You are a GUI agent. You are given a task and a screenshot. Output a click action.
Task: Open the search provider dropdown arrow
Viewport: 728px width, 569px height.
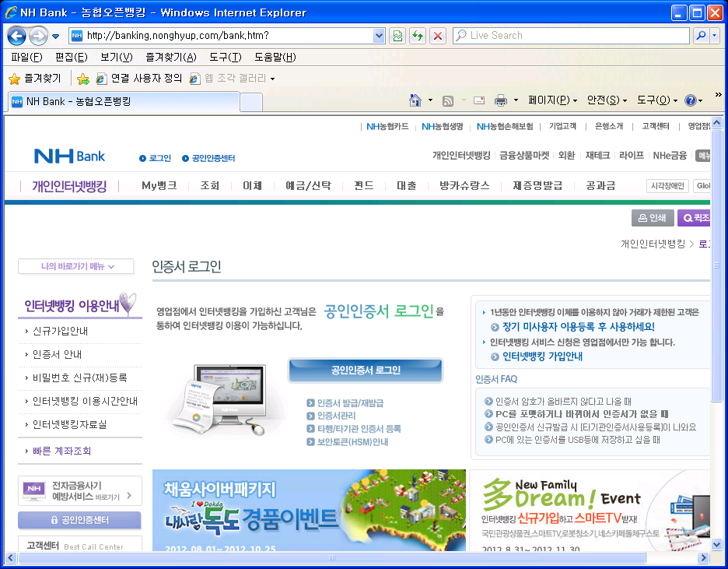(715, 35)
